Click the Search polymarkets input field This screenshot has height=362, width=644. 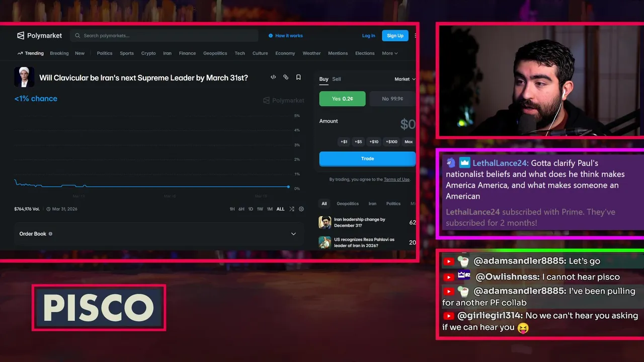[165, 36]
